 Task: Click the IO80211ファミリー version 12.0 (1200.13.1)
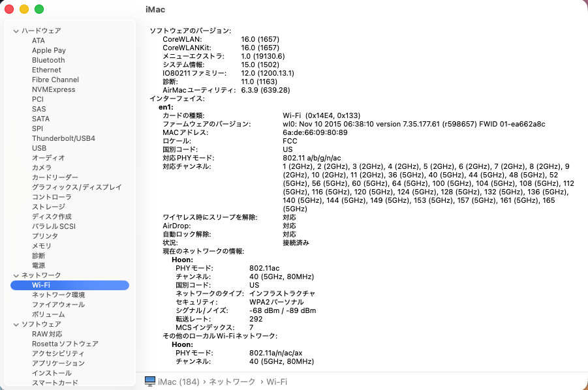point(268,73)
